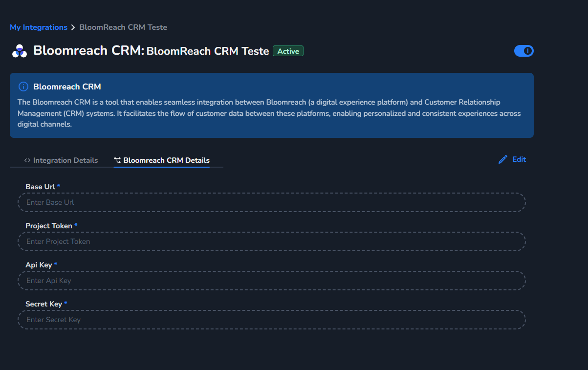Click the breadcrumb chevron after My Integrations
Screen dimensions: 588x370
pyautogui.click(x=73, y=27)
